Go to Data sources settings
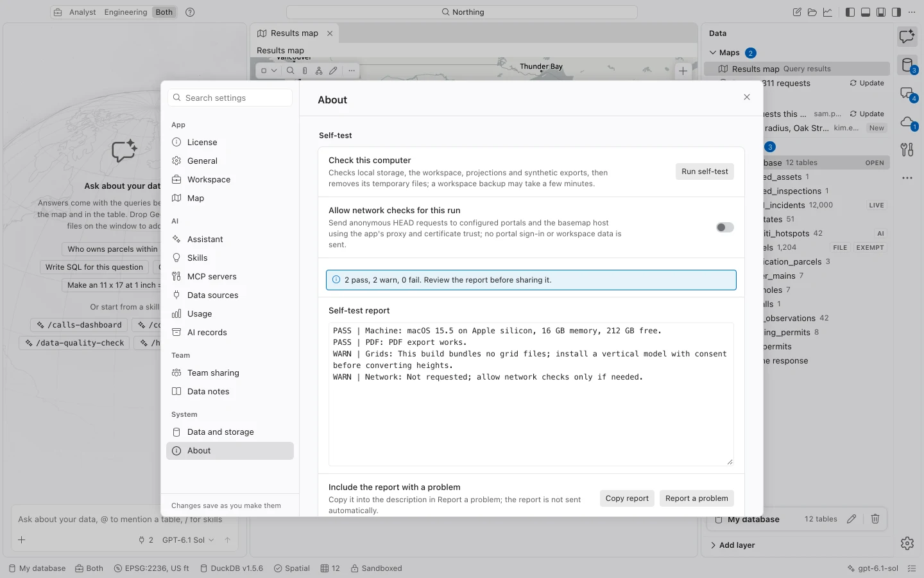 (x=230, y=295)
